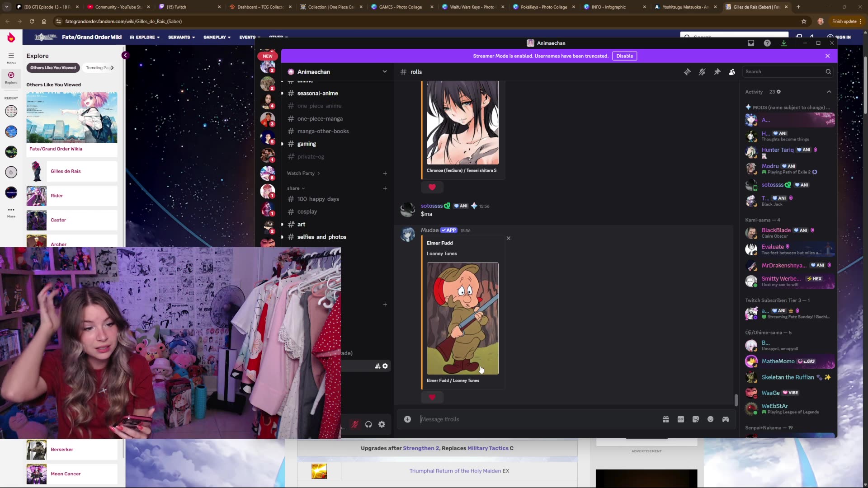Open the GIF picker in the message bar
868x488 pixels.
tap(681, 419)
